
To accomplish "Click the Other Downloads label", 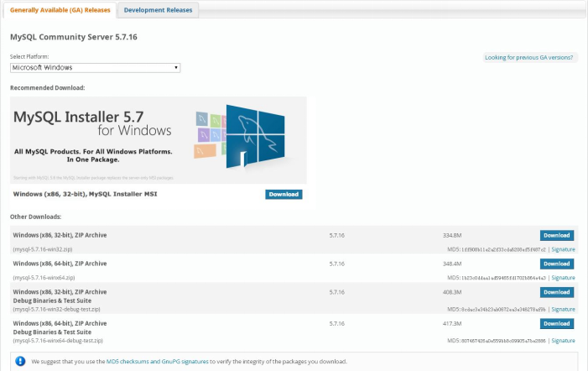I will click(35, 217).
